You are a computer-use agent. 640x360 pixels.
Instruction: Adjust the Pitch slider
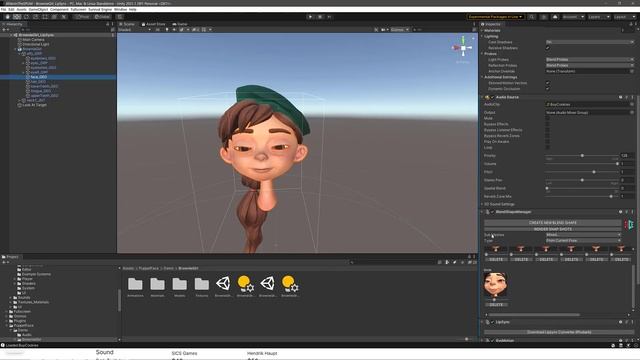pyautogui.click(x=582, y=172)
